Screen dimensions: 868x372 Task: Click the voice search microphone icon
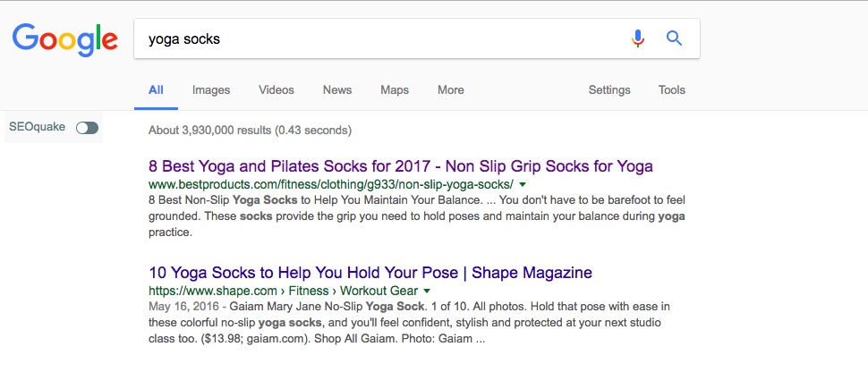(638, 38)
